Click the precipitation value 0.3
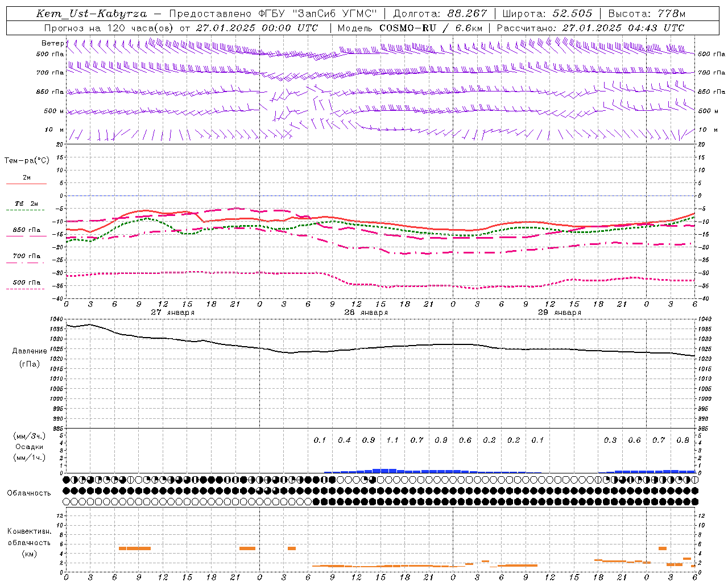Screen dimensions: 728x582 pos(610,440)
